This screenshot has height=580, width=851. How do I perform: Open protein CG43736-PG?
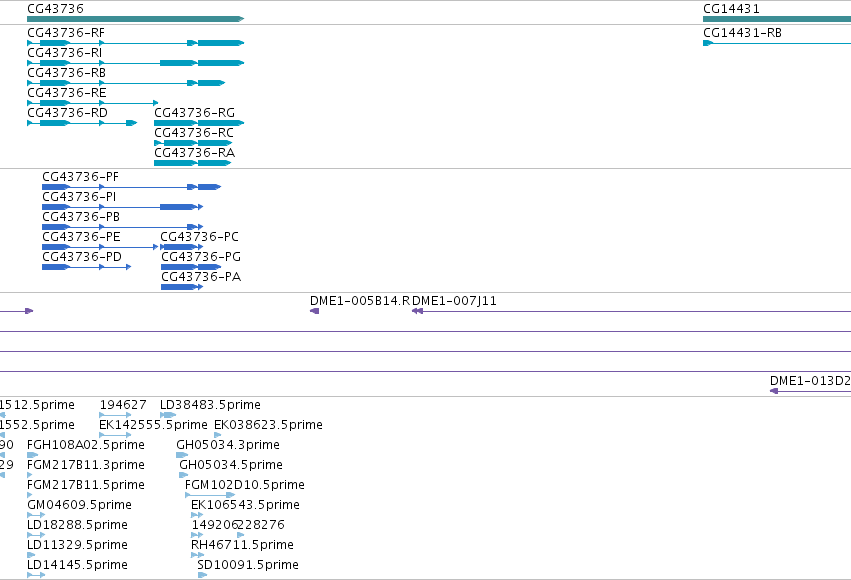[x=191, y=267]
